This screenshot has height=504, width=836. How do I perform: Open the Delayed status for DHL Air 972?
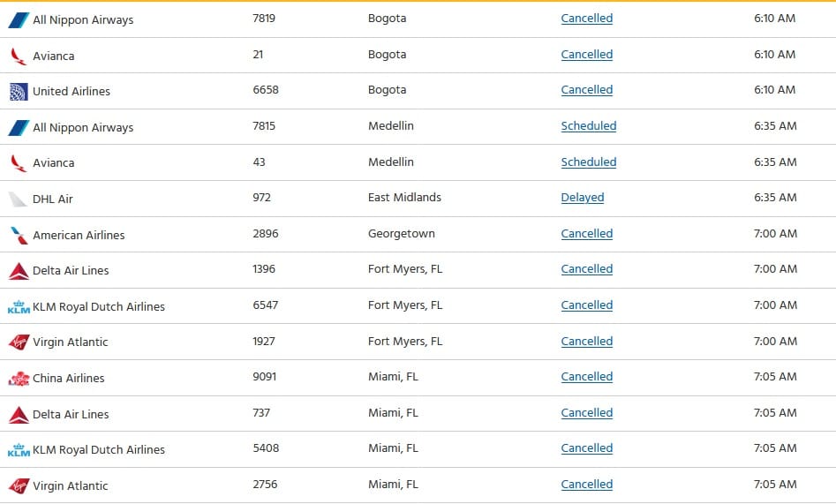pyautogui.click(x=583, y=198)
